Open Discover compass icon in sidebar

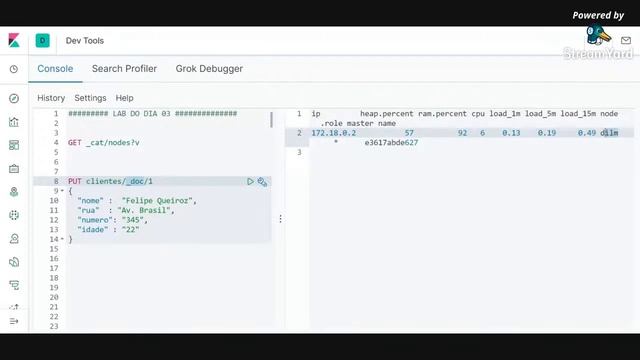[14, 98]
